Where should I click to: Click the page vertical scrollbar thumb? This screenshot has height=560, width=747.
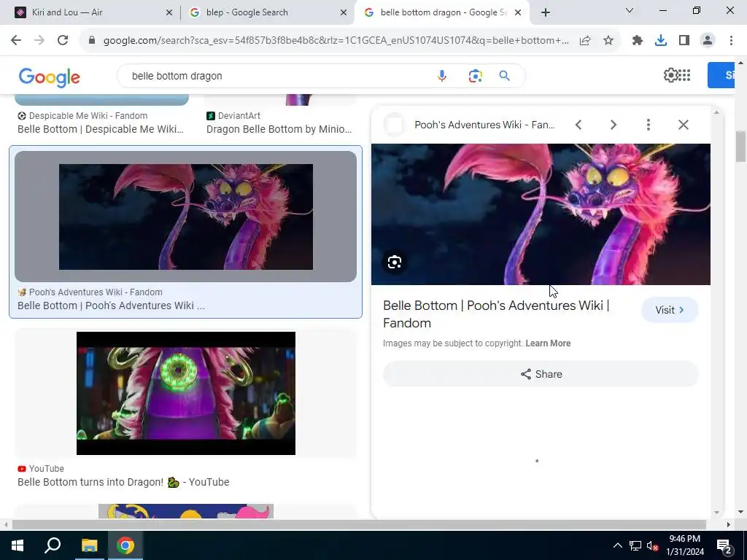tap(740, 147)
